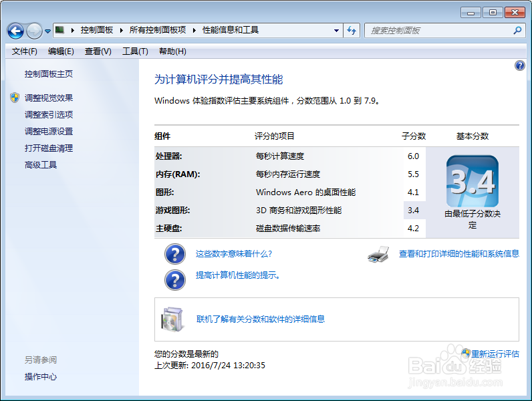
Task: Open the address bar history dropdown
Action: point(336,31)
